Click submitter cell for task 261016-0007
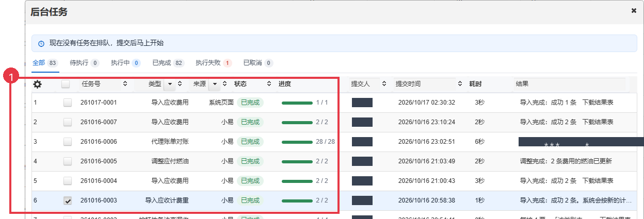644x219 pixels. [x=362, y=122]
